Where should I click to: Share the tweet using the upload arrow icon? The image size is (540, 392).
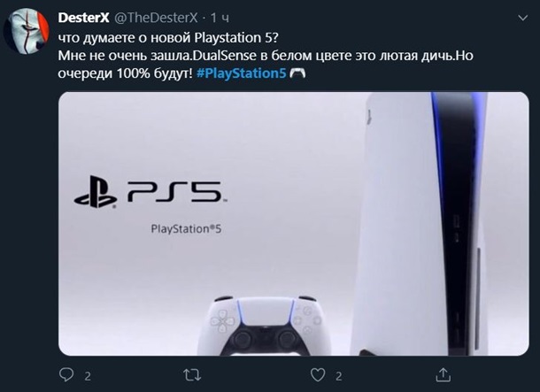coord(444,375)
